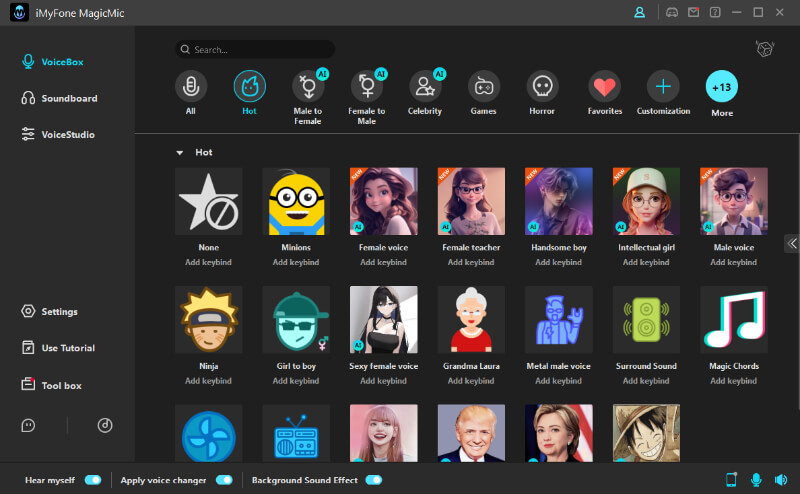
Task: Open the Favorites heart category
Action: pos(605,86)
